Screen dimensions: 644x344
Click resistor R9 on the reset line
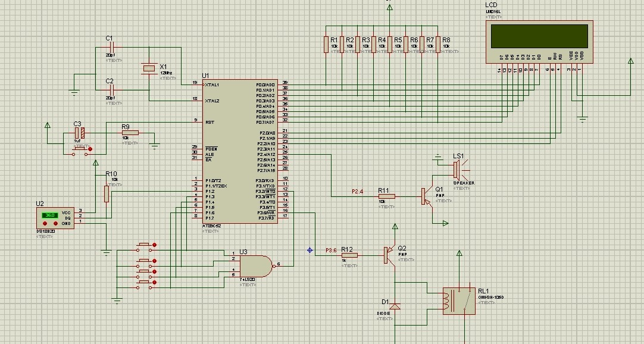[130, 133]
